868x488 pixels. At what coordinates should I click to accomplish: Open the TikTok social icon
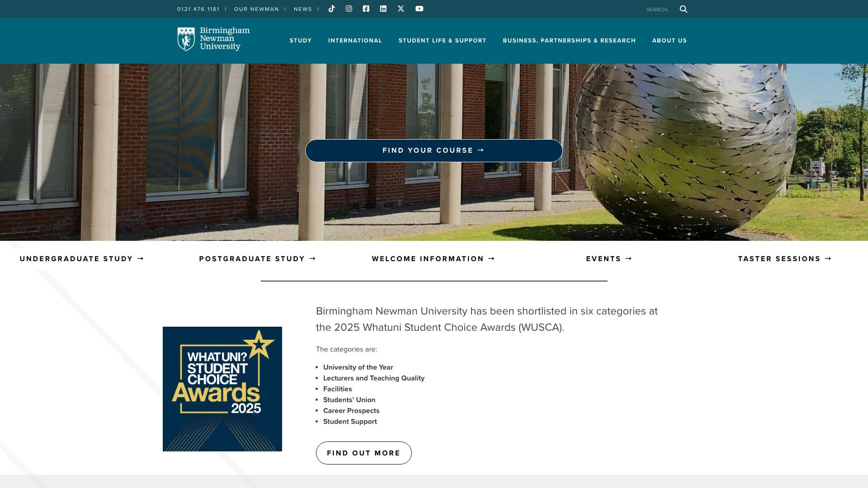point(331,9)
